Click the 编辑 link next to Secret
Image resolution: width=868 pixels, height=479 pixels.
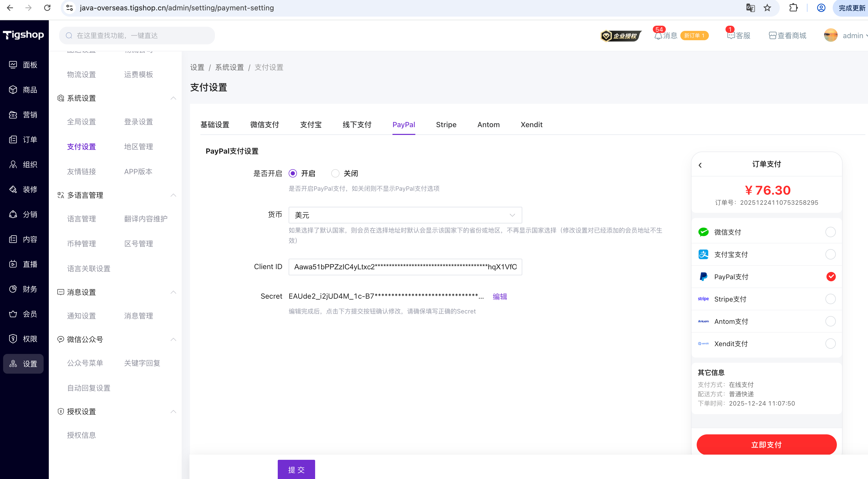500,296
